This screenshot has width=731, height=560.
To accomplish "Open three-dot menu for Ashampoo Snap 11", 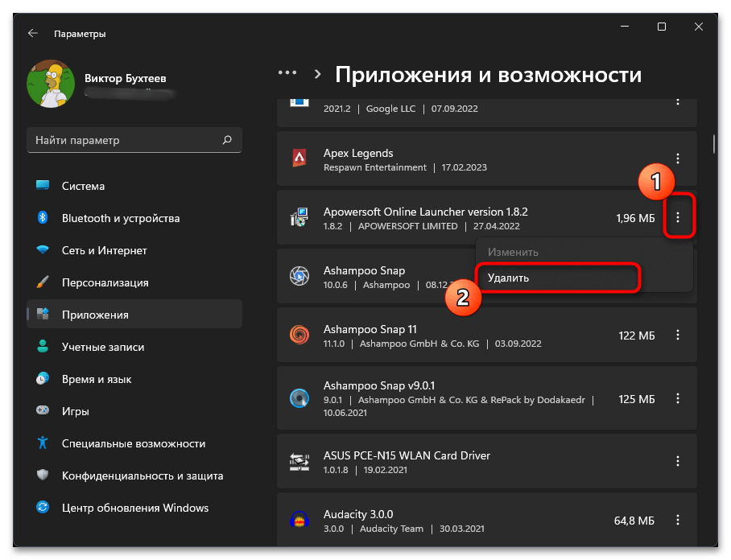I will click(x=677, y=335).
